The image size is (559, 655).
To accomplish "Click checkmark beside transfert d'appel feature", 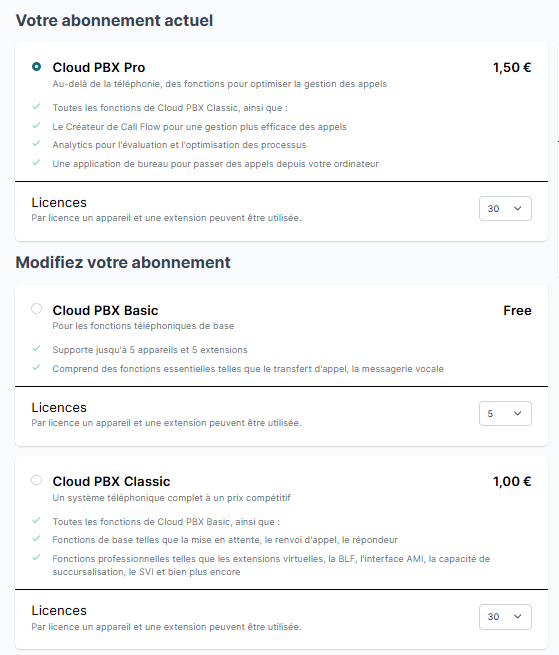I will click(36, 368).
